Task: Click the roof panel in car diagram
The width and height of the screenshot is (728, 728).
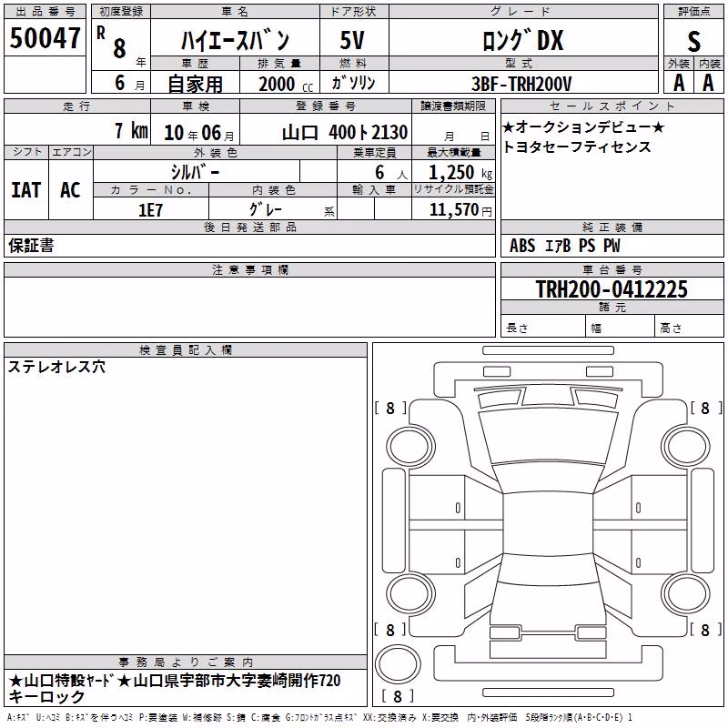Action: point(548,524)
